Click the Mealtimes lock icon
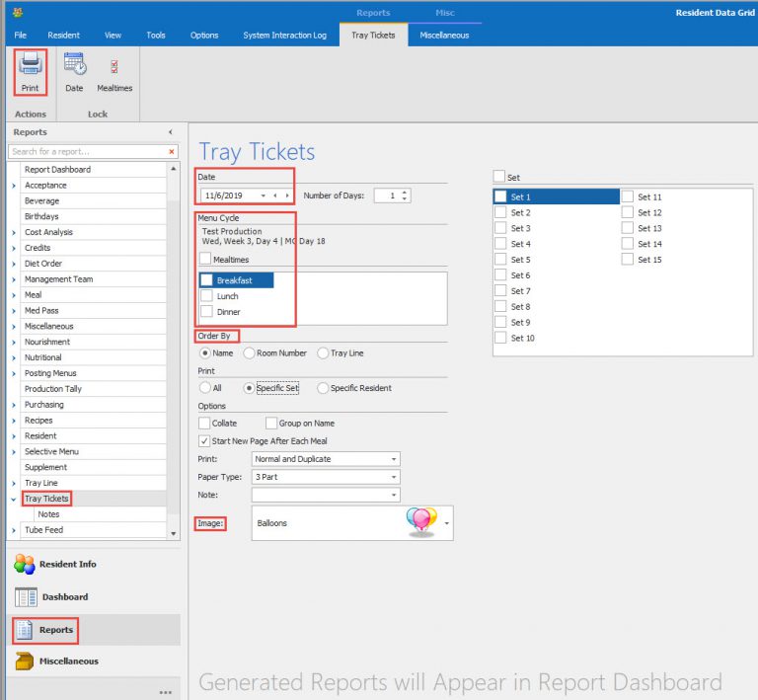The image size is (758, 700). (114, 68)
